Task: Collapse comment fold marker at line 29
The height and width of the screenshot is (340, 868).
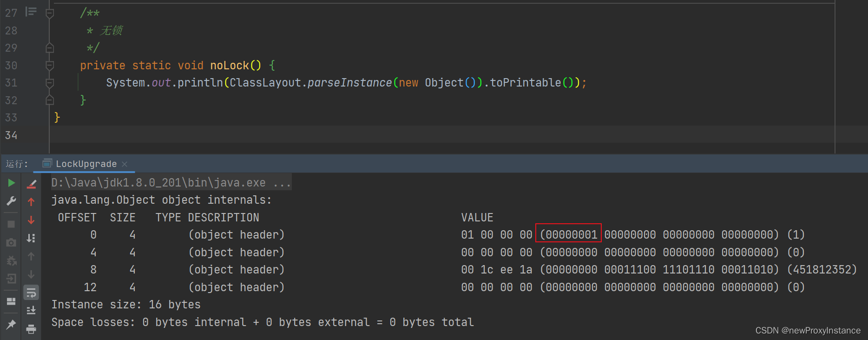Action: coord(50,48)
